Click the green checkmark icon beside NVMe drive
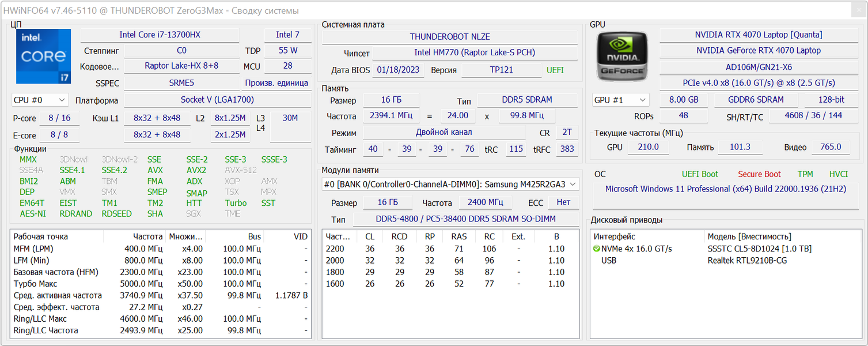The height and width of the screenshot is (346, 868). (x=597, y=249)
